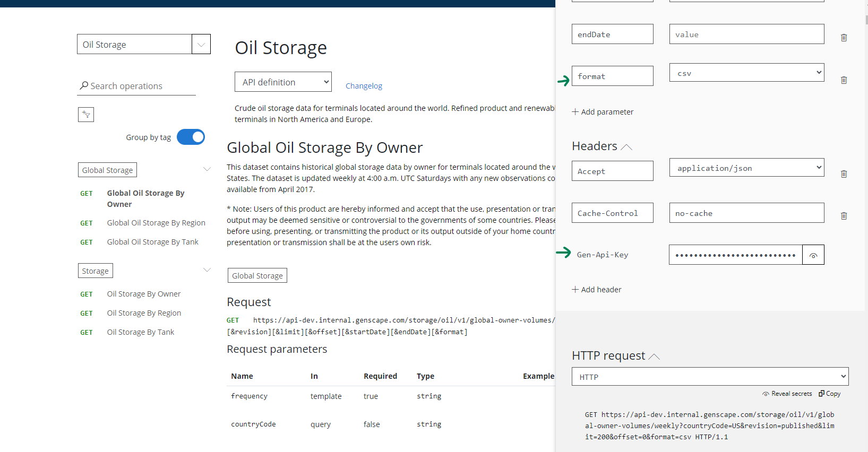
Task: Select Oil Storage By Tank operation
Action: [x=140, y=332]
